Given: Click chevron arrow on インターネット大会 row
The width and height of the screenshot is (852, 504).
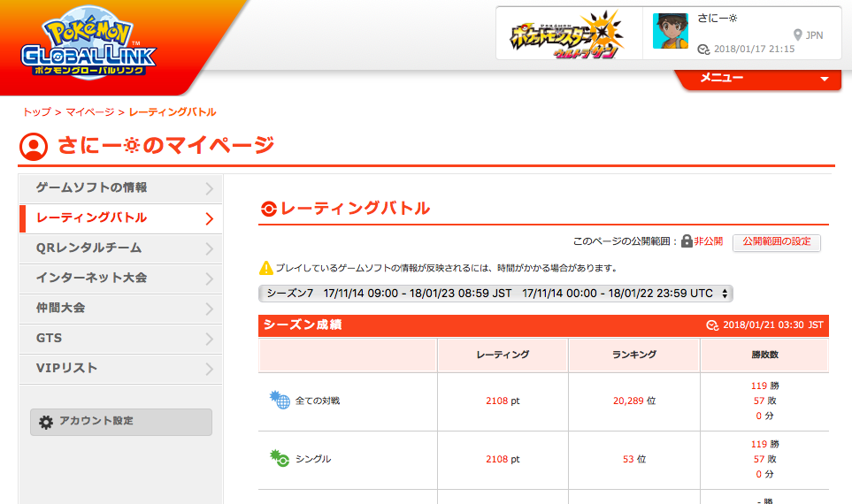Looking at the screenshot, I should click(210, 279).
